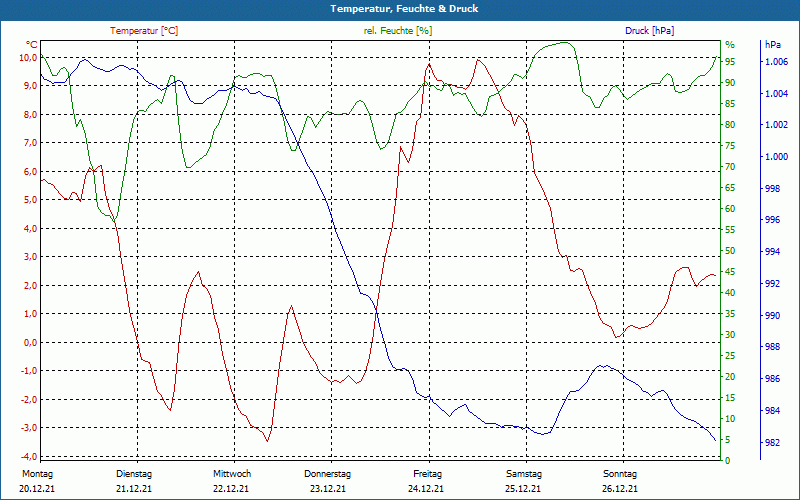The width and height of the screenshot is (800, 500).
Task: Click the '3,0' temperature axis value
Action: (x=31, y=257)
